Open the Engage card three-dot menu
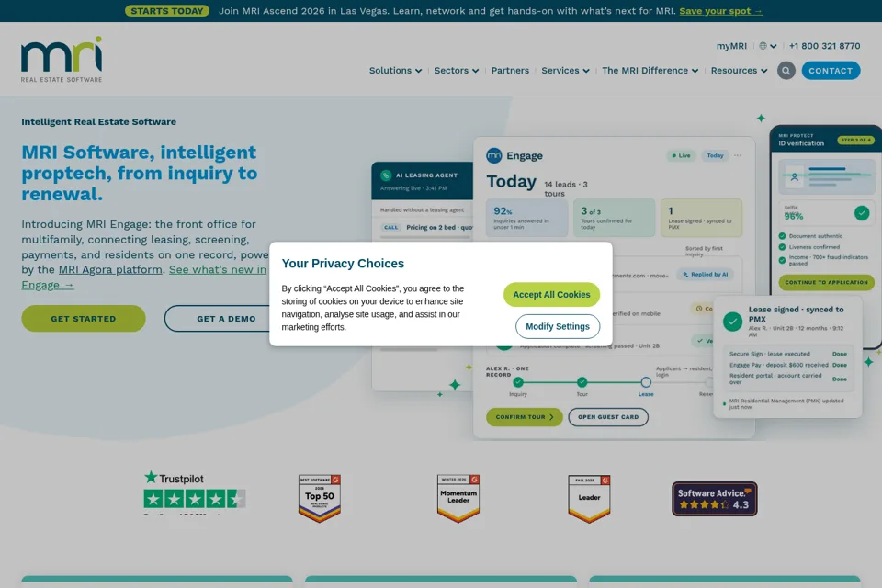Screen dimensions: 882x588 (x=738, y=155)
